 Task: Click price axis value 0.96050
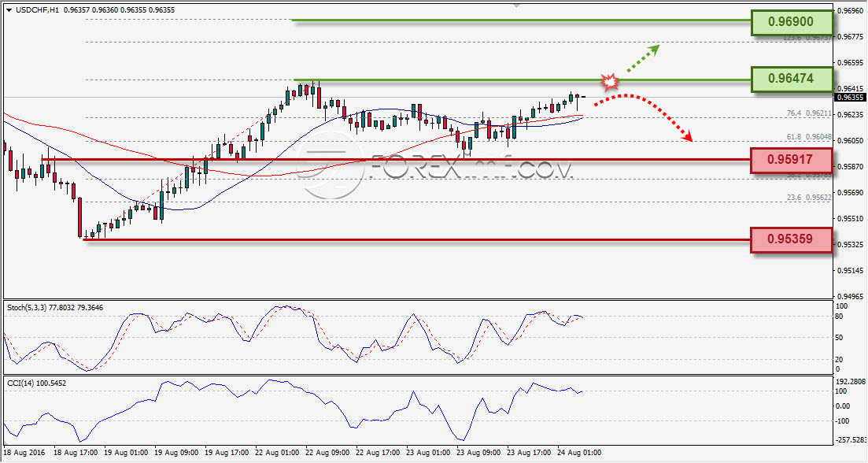point(851,141)
